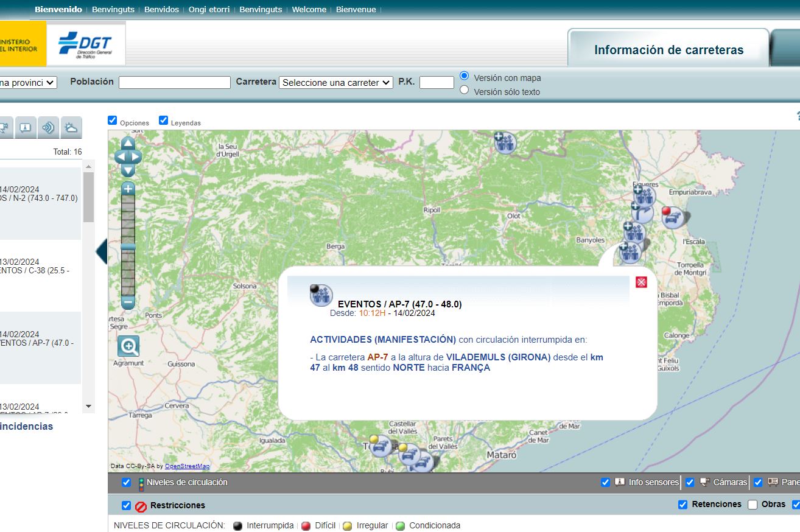The image size is (800, 532).
Task: Open the OpenStreetMap attribution link
Action: [x=187, y=466]
